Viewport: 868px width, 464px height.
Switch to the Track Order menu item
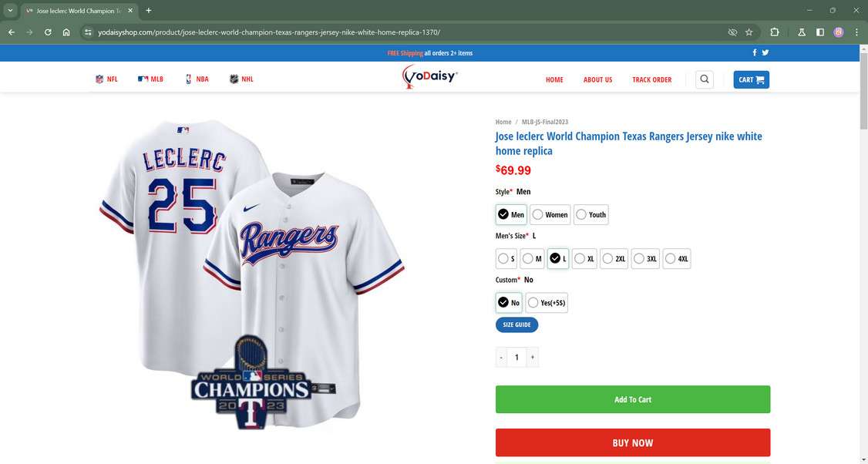(x=651, y=79)
